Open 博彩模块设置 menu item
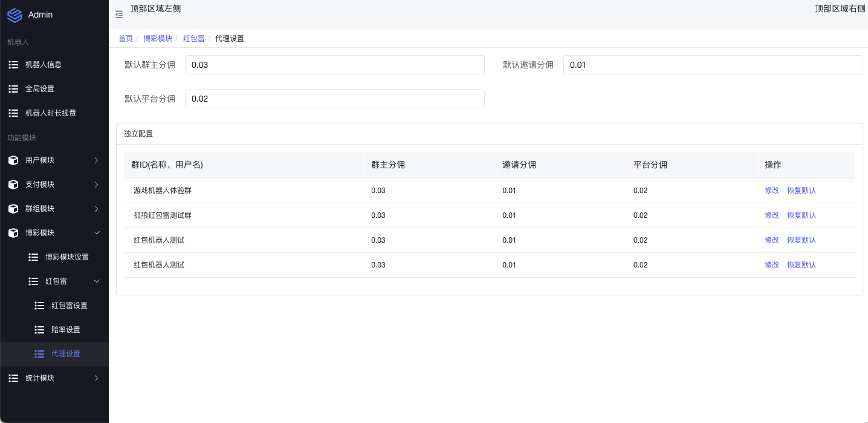This screenshot has width=868, height=423. tap(67, 257)
